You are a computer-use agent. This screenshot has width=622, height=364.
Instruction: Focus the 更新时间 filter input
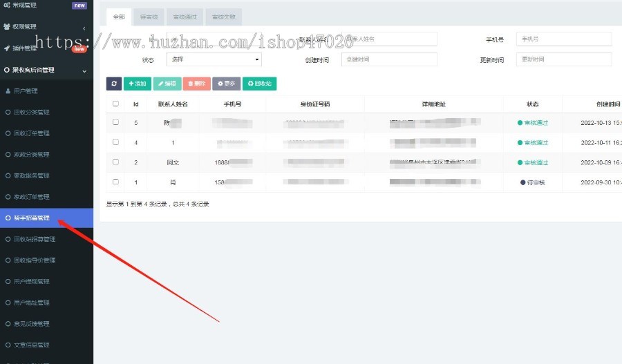(x=564, y=59)
